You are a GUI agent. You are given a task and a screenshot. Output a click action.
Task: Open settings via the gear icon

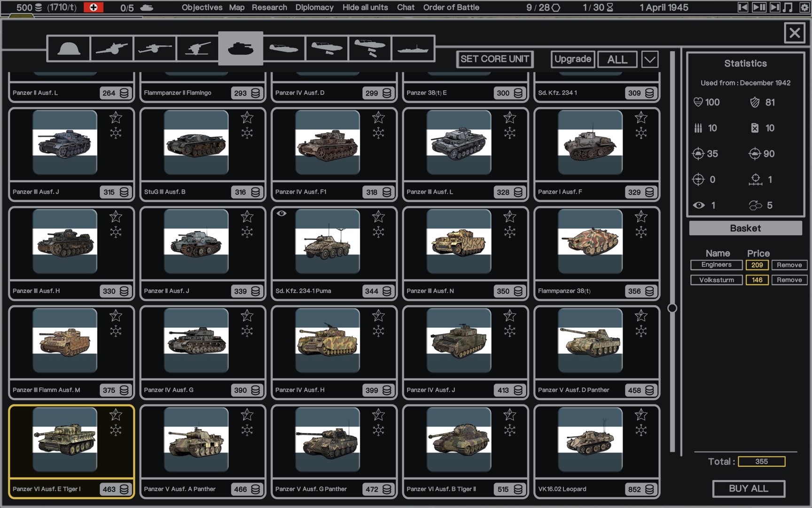click(804, 7)
